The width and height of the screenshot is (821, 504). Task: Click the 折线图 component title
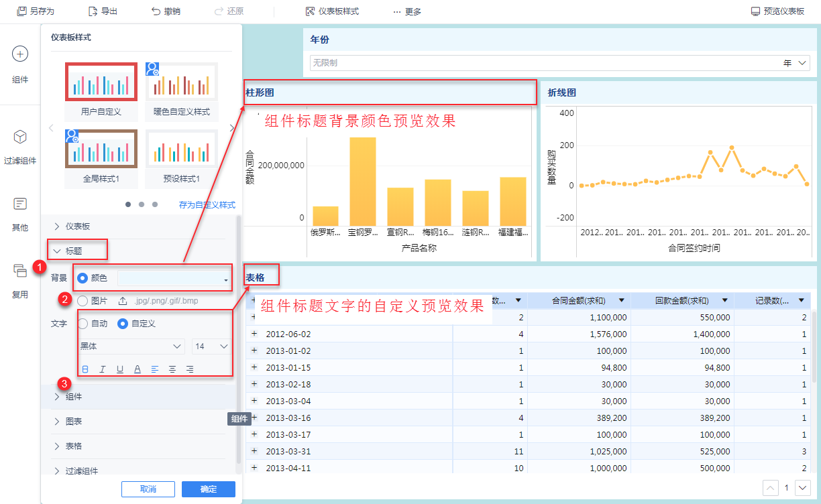click(x=562, y=92)
